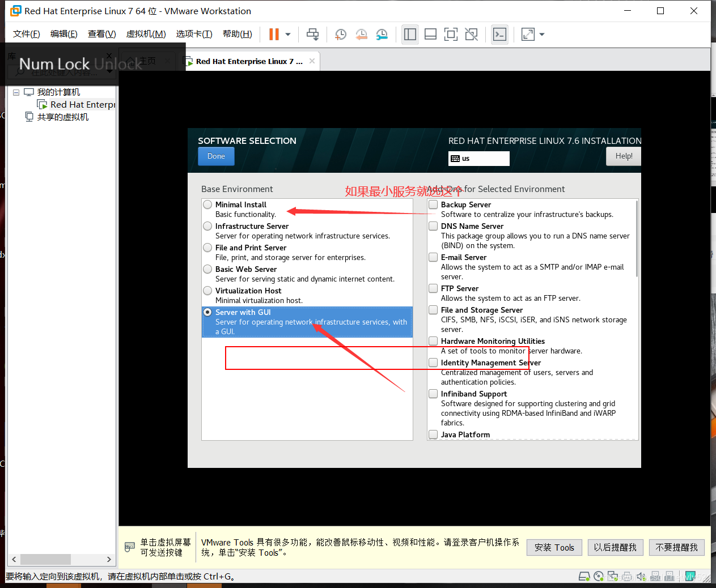Click the us keyboard layout indicator
716x588 pixels.
[478, 159]
